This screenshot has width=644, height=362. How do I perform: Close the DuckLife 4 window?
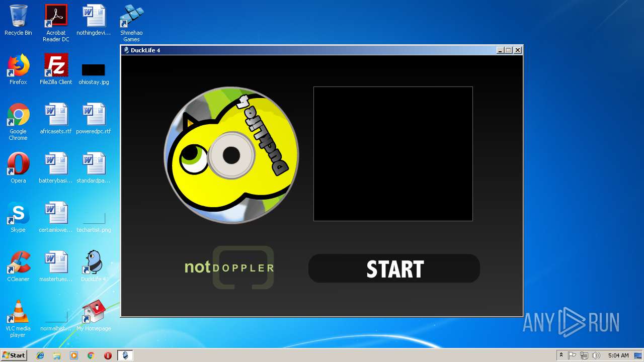(518, 50)
